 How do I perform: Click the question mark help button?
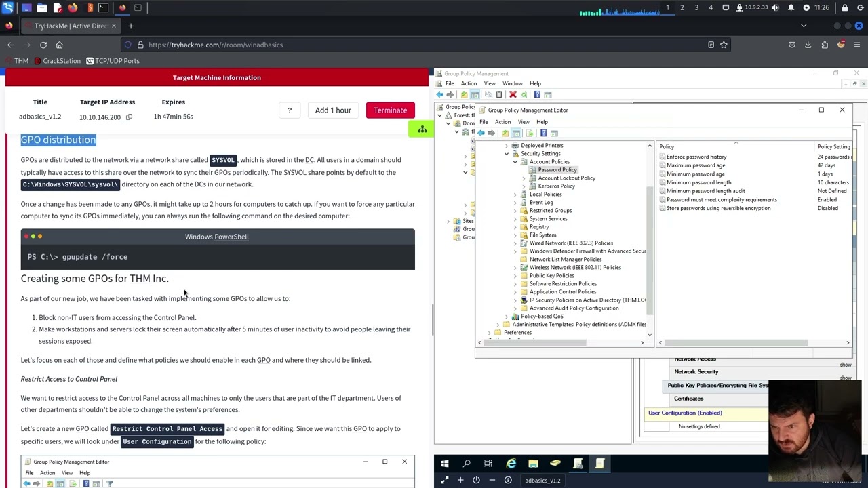point(290,110)
